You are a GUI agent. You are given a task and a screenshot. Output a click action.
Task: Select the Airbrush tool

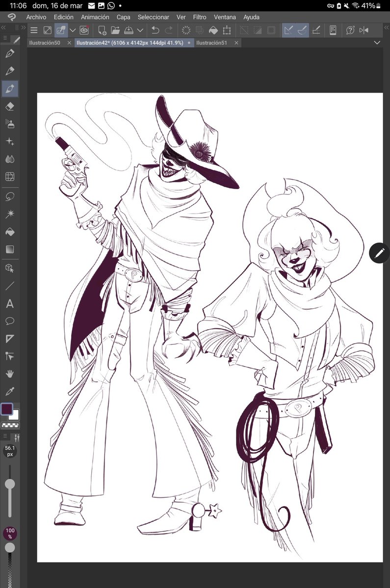(x=10, y=124)
